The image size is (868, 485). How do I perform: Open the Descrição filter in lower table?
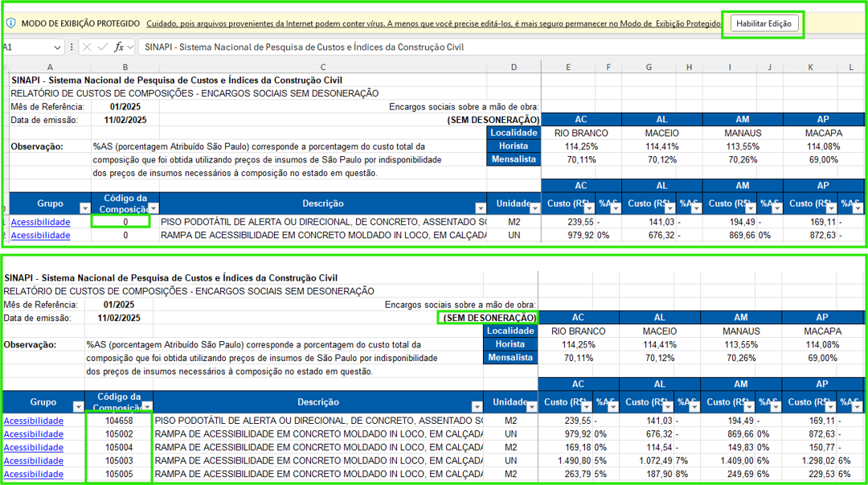(477, 407)
